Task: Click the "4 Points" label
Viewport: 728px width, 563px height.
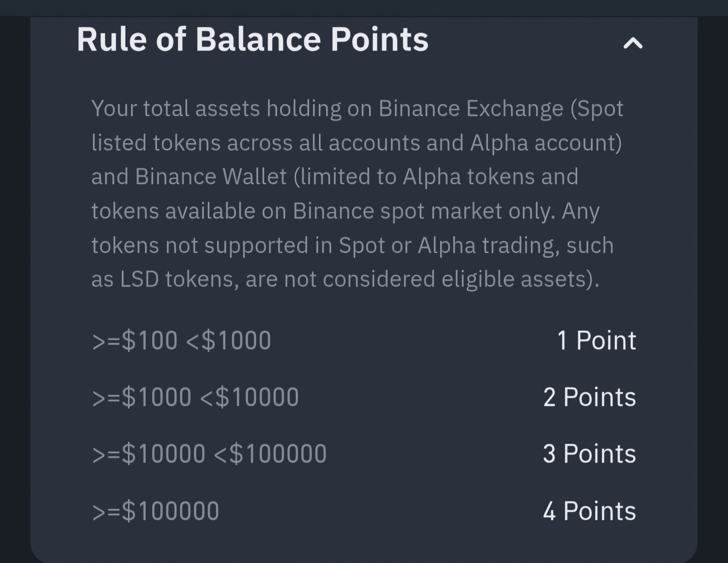Action: 589,511
